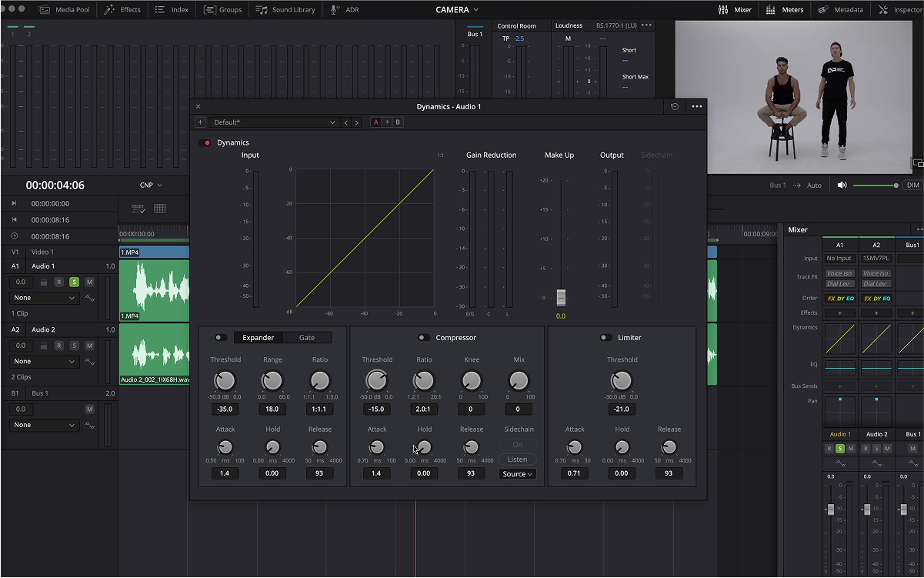Click the Compressor Threshold value field
Screen dimensions: 924x578
pyautogui.click(x=377, y=409)
